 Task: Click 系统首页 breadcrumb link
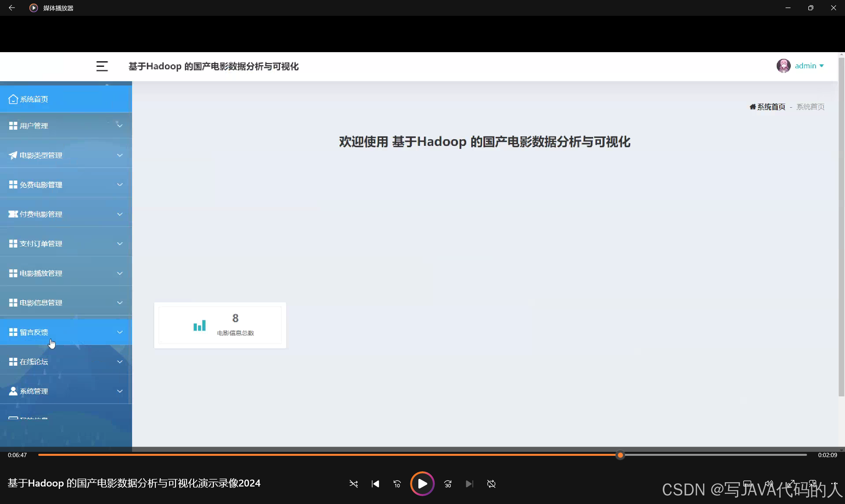tap(771, 107)
